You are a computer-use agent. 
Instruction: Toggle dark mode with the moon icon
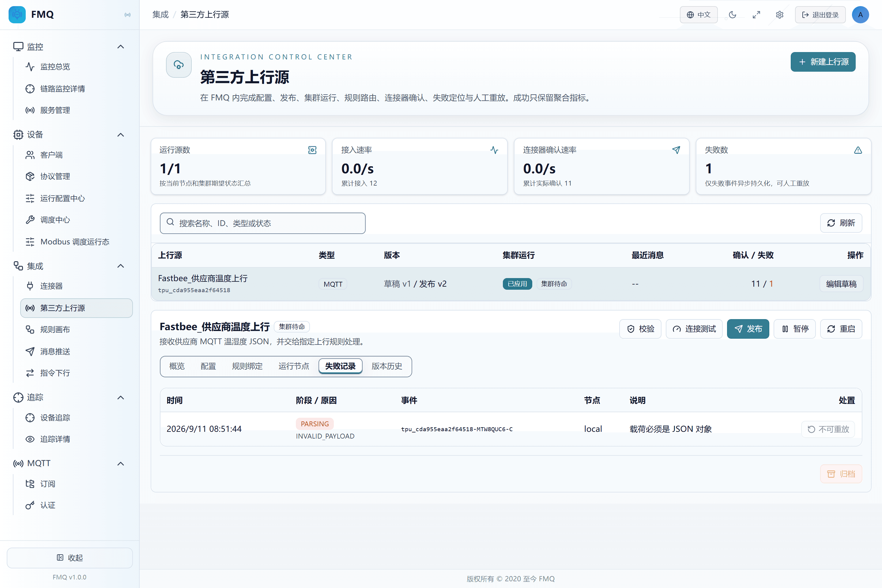pyautogui.click(x=732, y=15)
